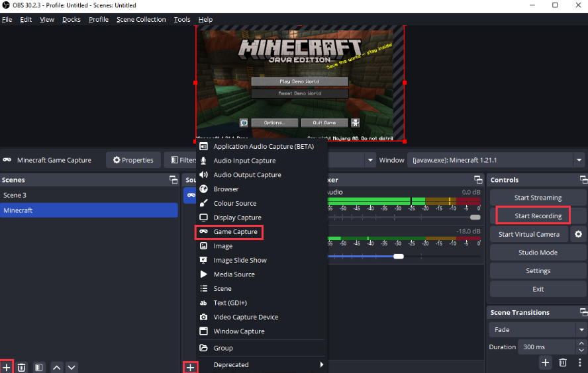This screenshot has height=373, width=588.
Task: Open Filters for the selected source
Action: coord(183,160)
